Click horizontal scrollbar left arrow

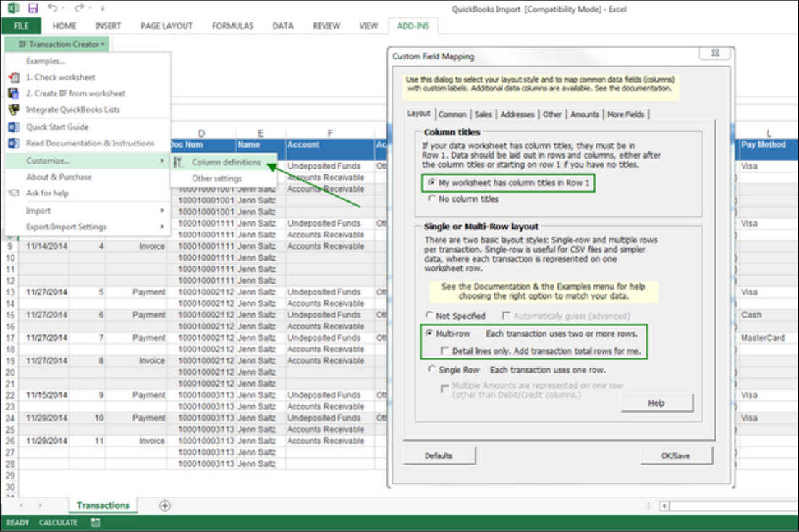tap(664, 506)
